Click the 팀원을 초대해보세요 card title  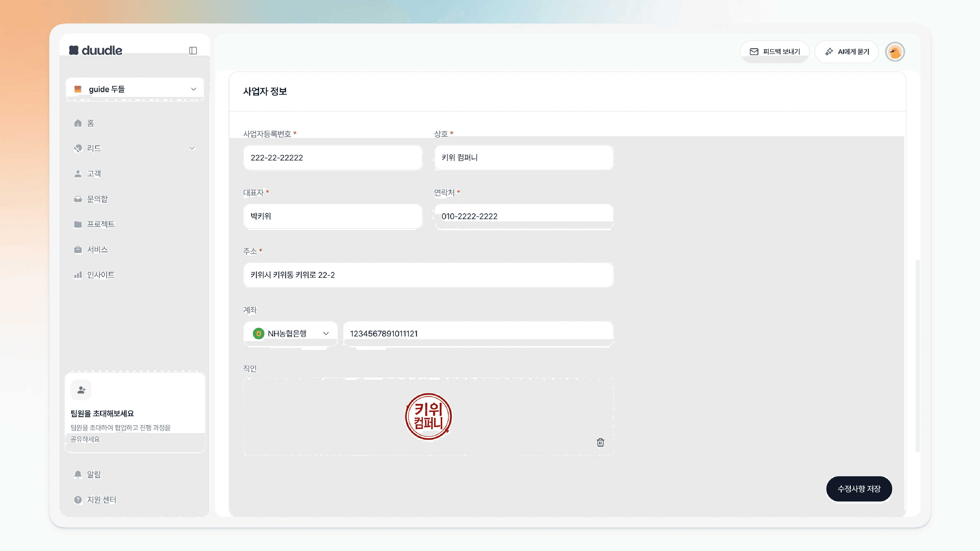(x=102, y=413)
